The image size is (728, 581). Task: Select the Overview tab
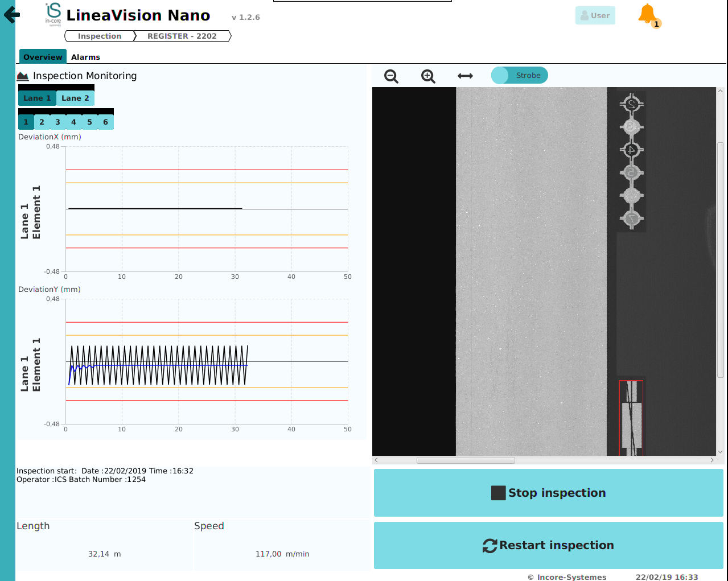pyautogui.click(x=42, y=56)
